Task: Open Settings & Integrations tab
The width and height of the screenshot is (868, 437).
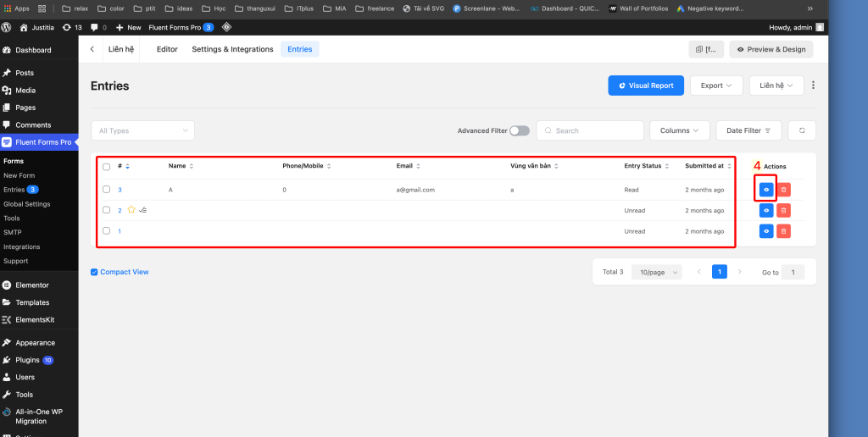Action: [232, 49]
